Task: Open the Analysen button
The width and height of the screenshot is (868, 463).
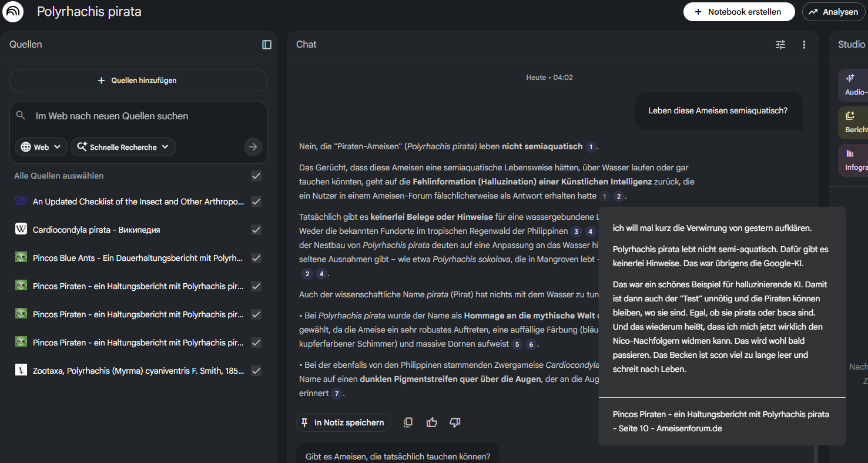Action: (x=833, y=12)
